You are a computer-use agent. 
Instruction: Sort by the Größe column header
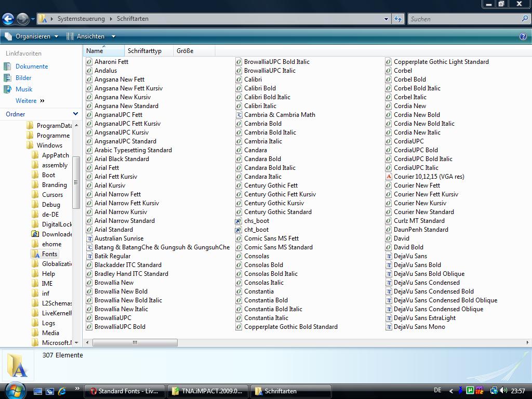pos(194,51)
